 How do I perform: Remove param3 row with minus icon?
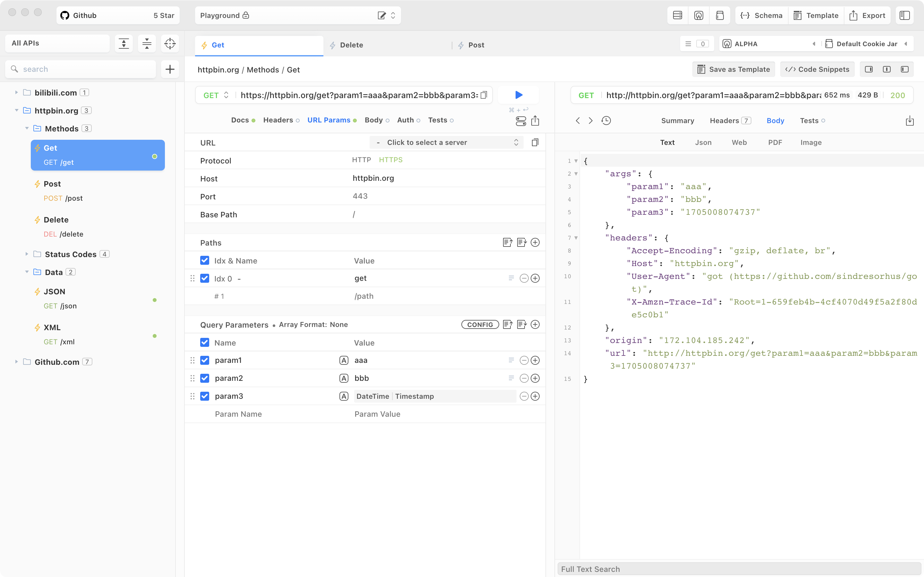[524, 396]
